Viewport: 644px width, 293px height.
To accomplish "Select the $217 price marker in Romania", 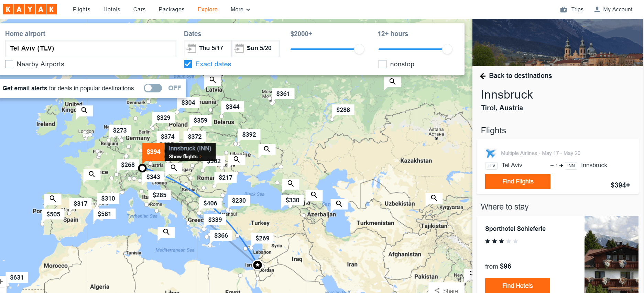I will [226, 178].
